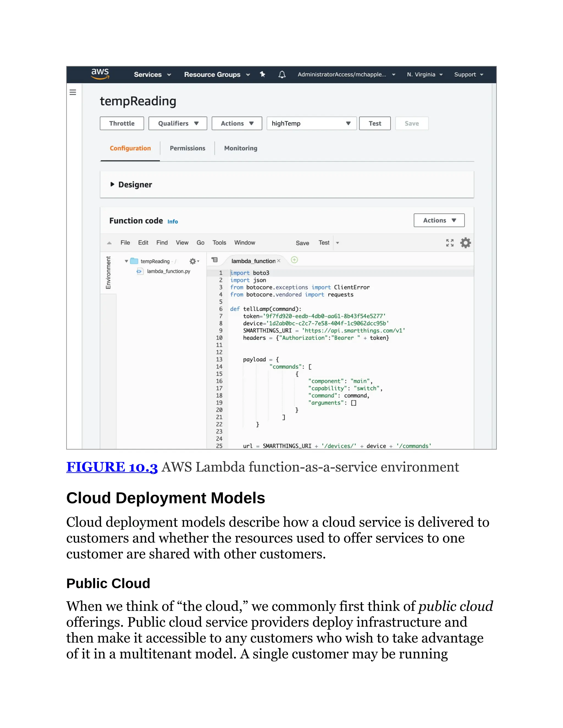The width and height of the screenshot is (563, 728).
Task: Expand editor to fullscreen
Action: tap(449, 243)
